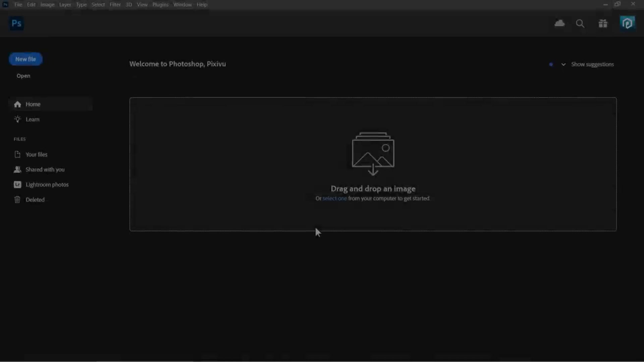Expand the Show suggestions chevron
The image size is (644, 362).
pos(563,64)
